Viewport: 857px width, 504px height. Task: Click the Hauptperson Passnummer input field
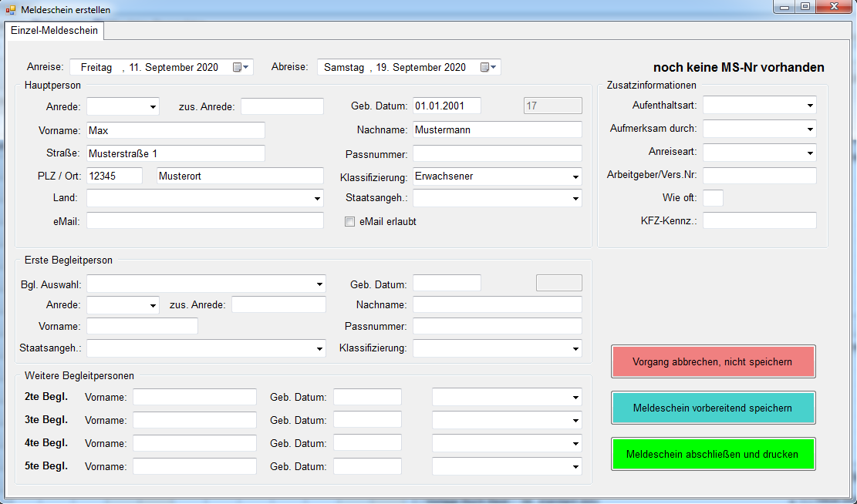coord(497,153)
